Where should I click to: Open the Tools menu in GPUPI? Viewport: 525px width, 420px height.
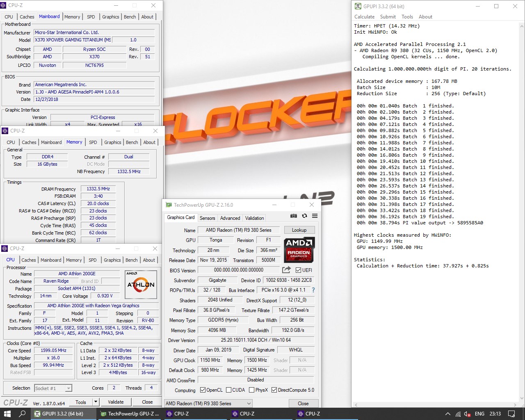click(x=407, y=17)
